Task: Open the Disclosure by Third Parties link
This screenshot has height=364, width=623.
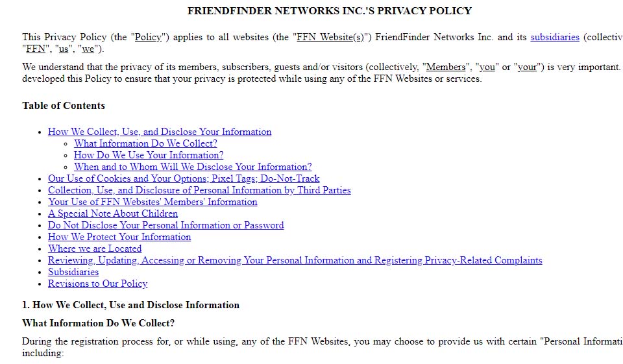Action: pyautogui.click(x=199, y=190)
